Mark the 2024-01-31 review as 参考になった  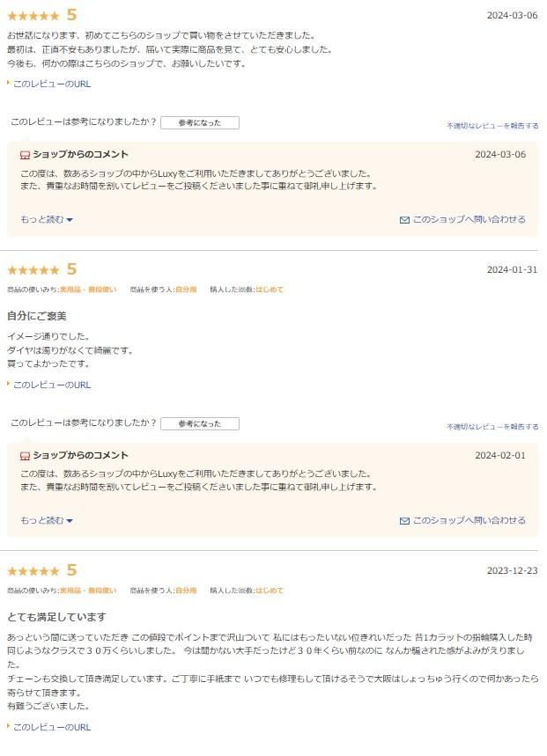[x=200, y=424]
